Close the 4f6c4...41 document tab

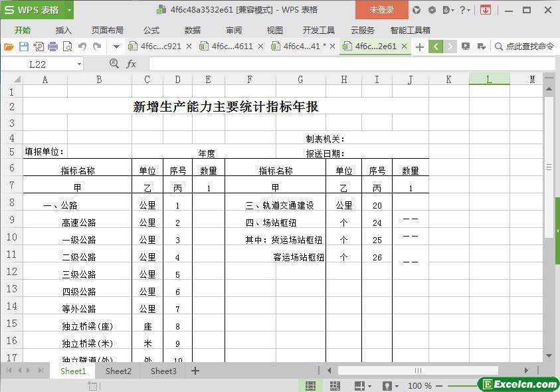333,47
